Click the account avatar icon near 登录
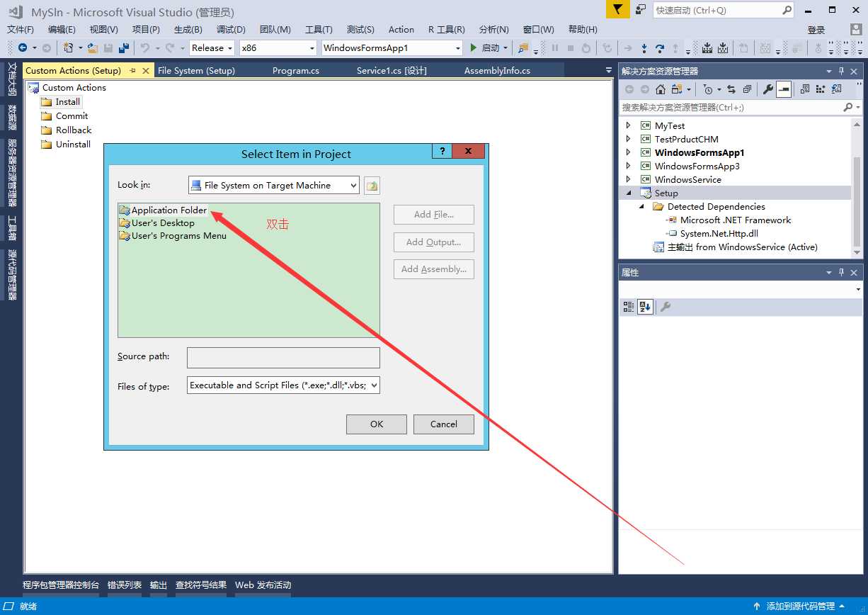Image resolution: width=868 pixels, height=615 pixels. coord(856,30)
